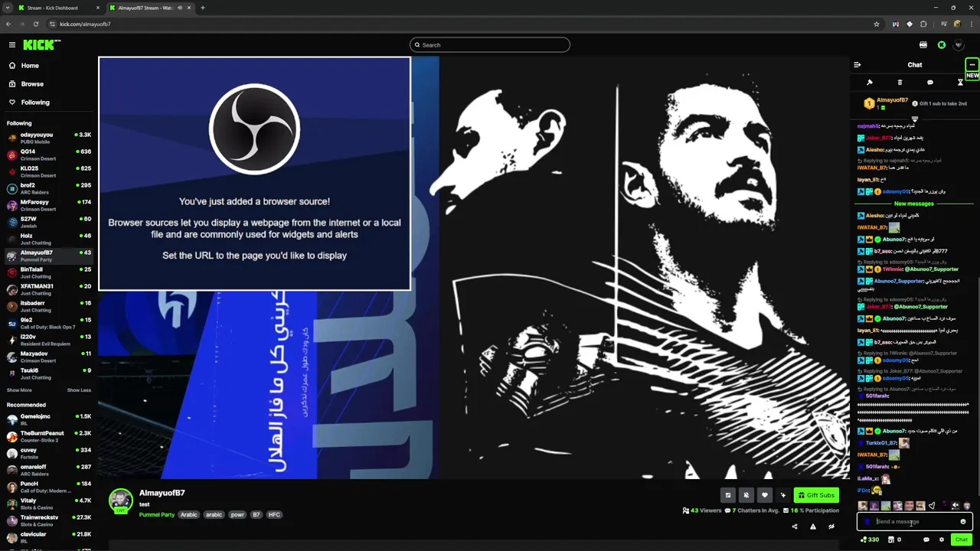Open a new browser tab
This screenshot has height=551, width=980.
[x=203, y=8]
